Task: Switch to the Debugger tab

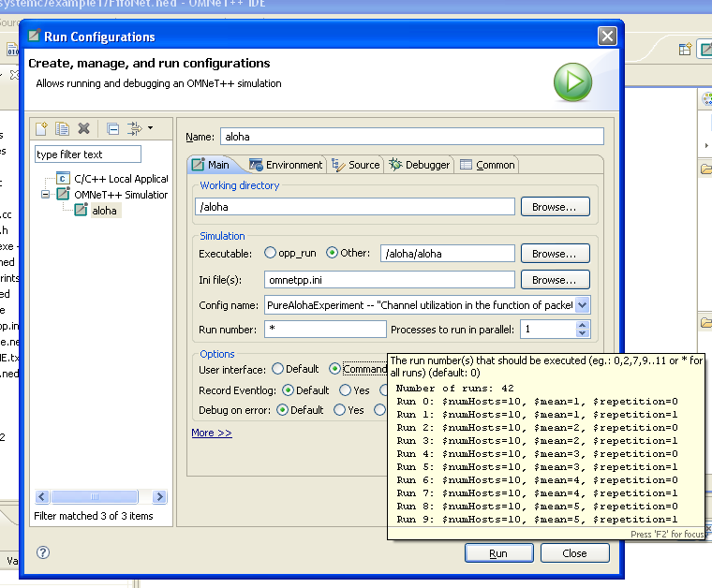Action: tap(420, 165)
